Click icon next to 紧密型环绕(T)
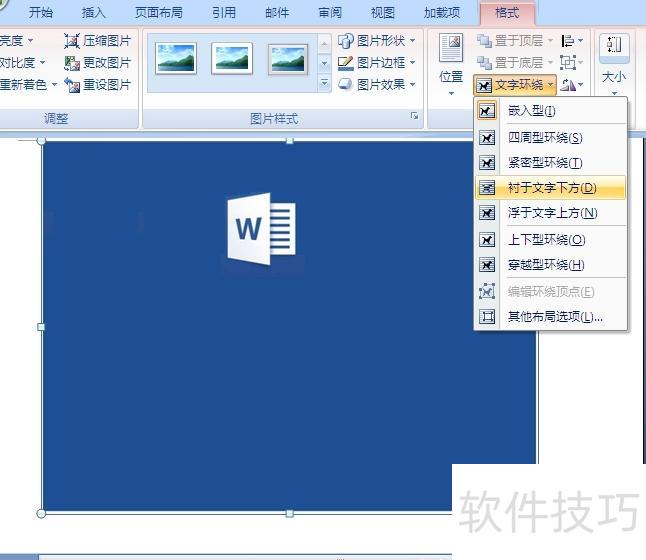646x560 pixels. (x=487, y=163)
